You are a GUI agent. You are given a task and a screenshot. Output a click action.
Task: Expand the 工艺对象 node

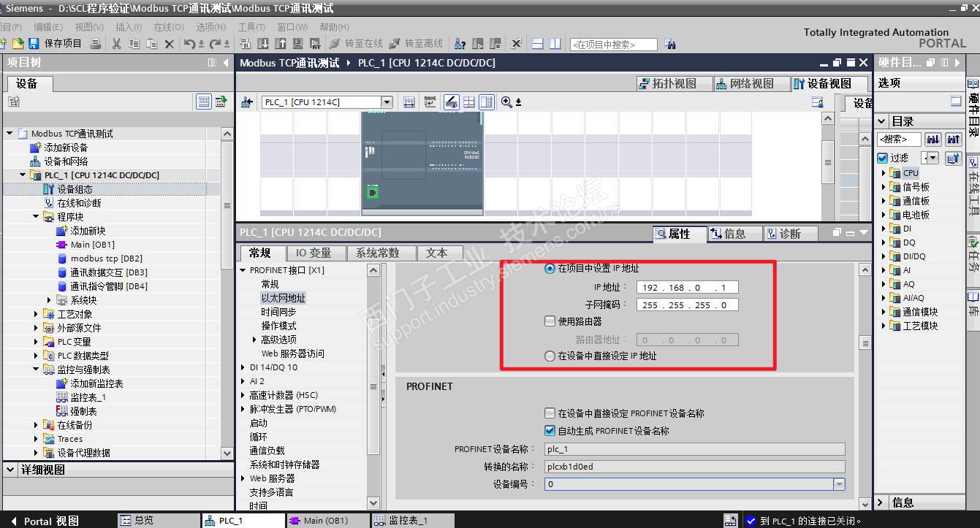coord(36,314)
